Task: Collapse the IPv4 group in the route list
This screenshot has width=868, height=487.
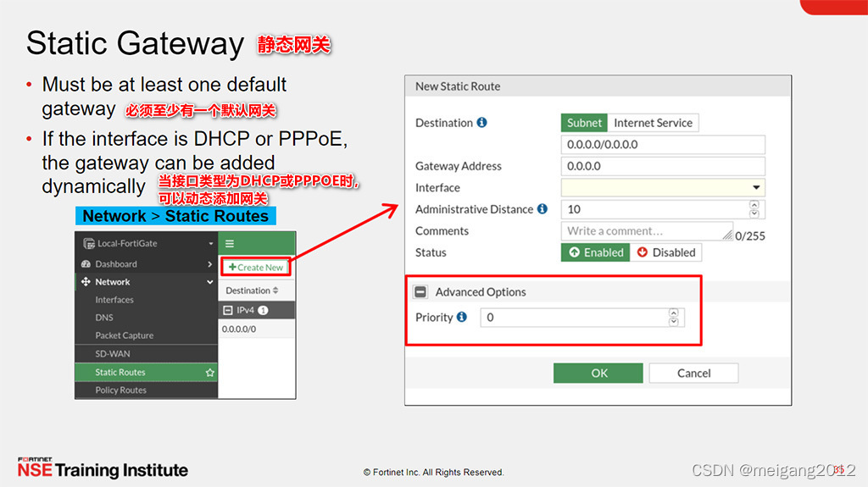Action: [x=227, y=311]
